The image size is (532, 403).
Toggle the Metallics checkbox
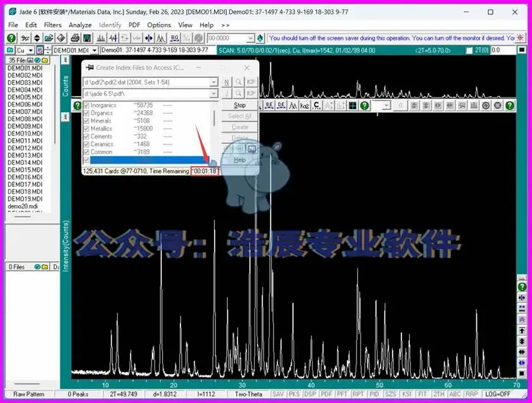point(86,129)
